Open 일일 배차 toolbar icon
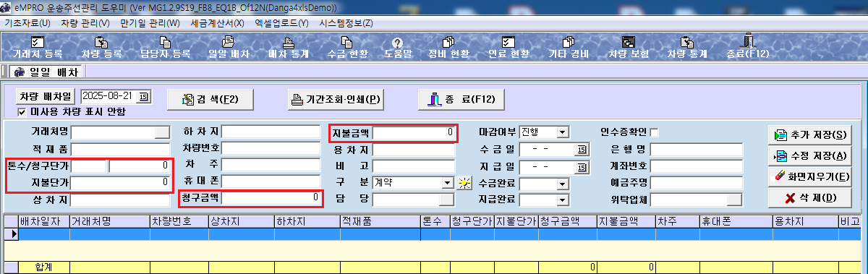 click(x=229, y=48)
